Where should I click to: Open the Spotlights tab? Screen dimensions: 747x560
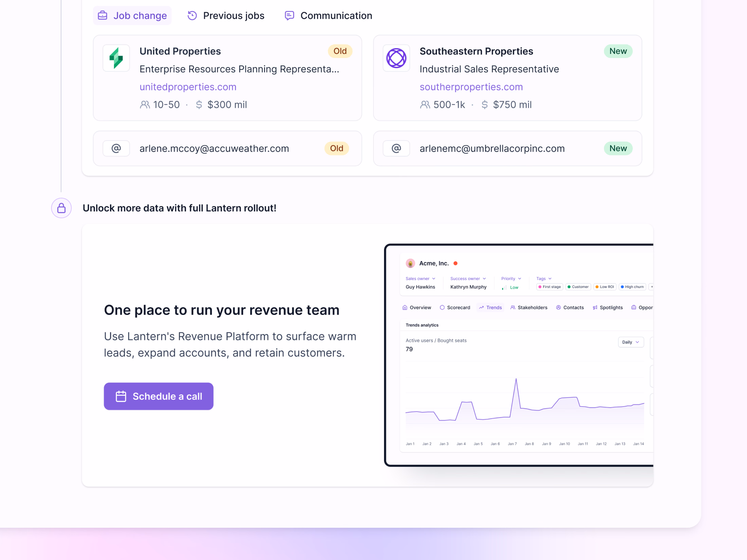(607, 307)
